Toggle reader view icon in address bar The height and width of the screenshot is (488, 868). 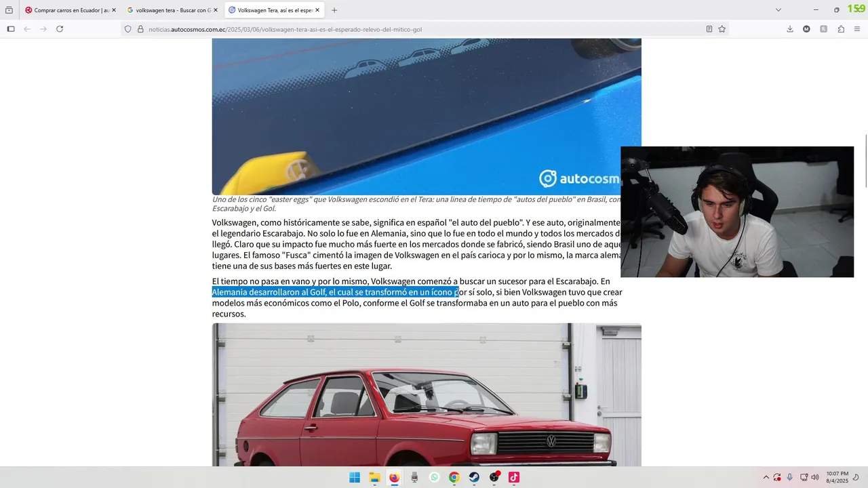pyautogui.click(x=709, y=29)
